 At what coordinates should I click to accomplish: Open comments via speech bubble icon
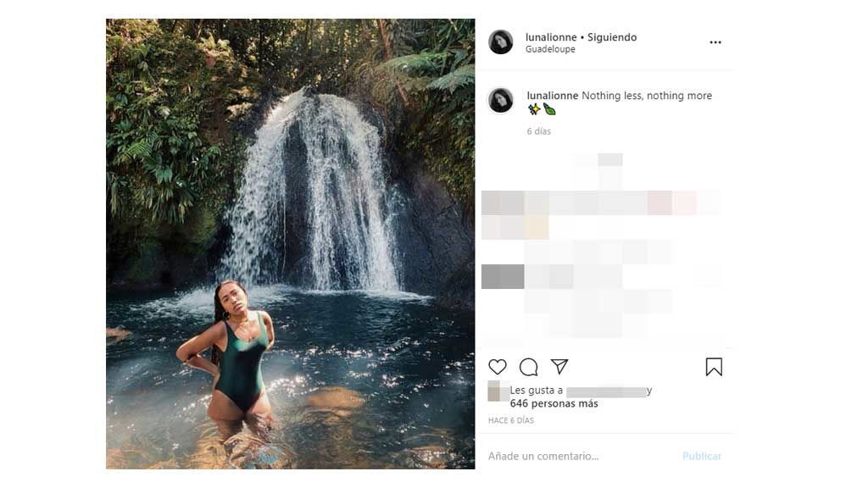(x=528, y=367)
